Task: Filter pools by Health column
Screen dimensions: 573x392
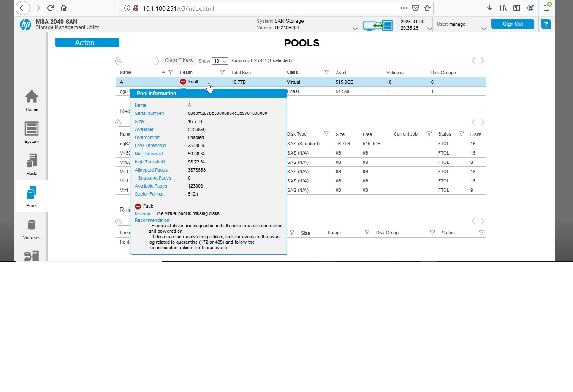Action: tap(222, 72)
